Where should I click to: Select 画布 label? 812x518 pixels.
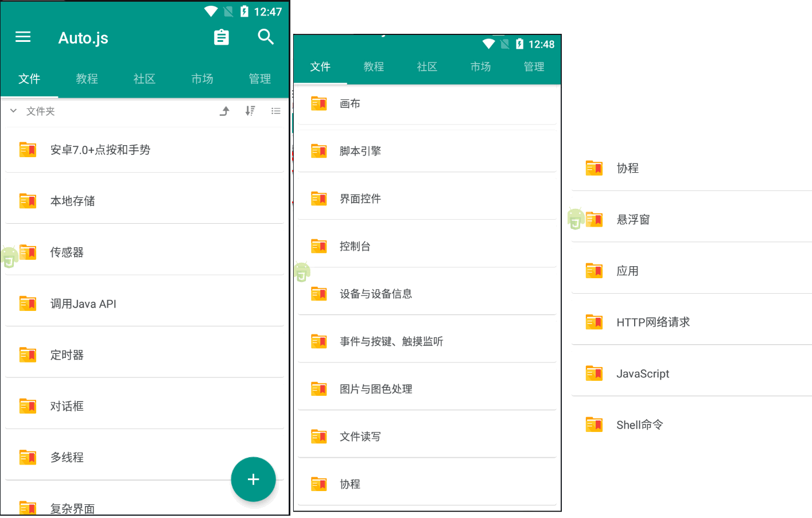point(350,103)
